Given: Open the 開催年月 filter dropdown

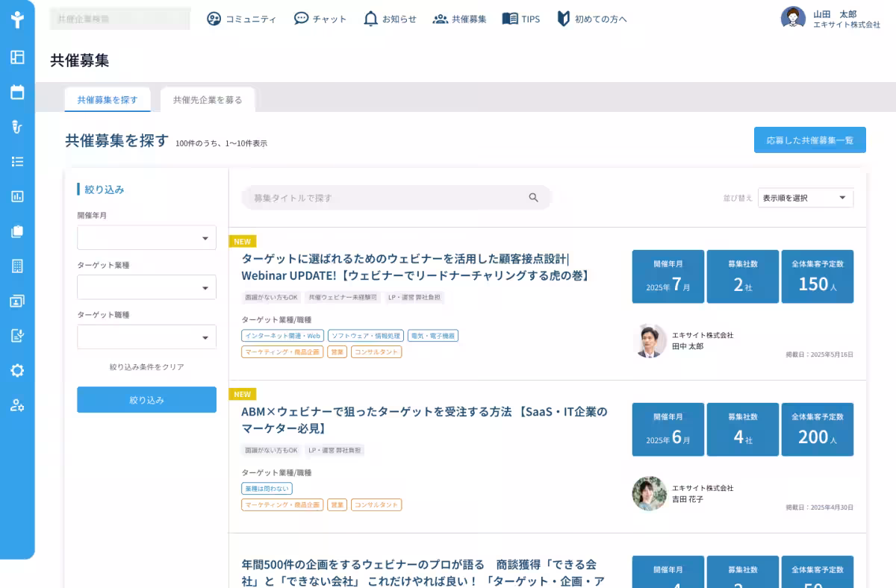Looking at the screenshot, I should click(146, 237).
